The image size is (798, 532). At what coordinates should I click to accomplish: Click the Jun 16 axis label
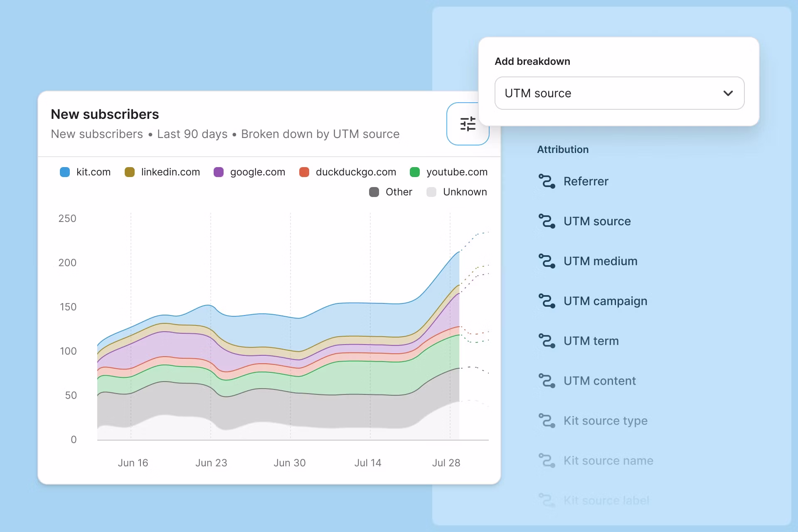pos(133,463)
